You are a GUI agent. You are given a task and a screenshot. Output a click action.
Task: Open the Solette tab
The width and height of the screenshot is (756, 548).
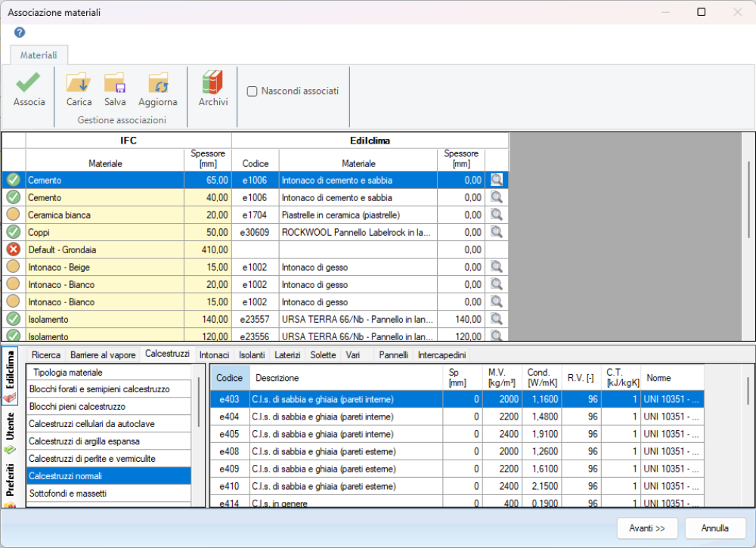pyautogui.click(x=323, y=355)
